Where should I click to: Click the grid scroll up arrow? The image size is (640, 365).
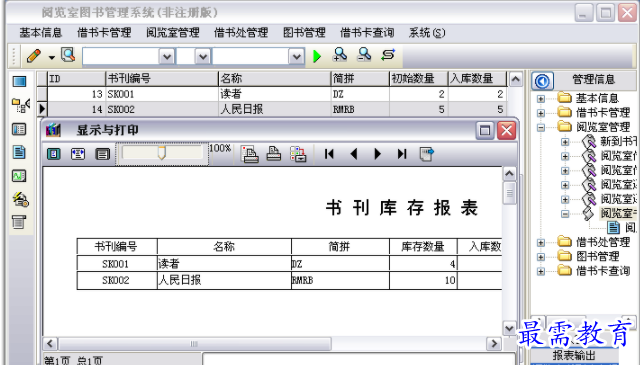coord(516,79)
